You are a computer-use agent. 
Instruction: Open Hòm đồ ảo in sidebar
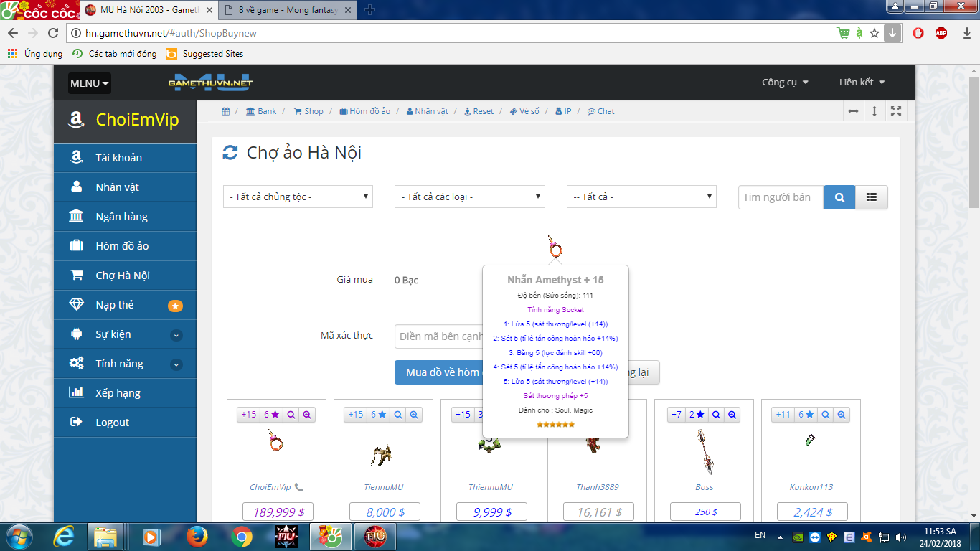tap(126, 246)
